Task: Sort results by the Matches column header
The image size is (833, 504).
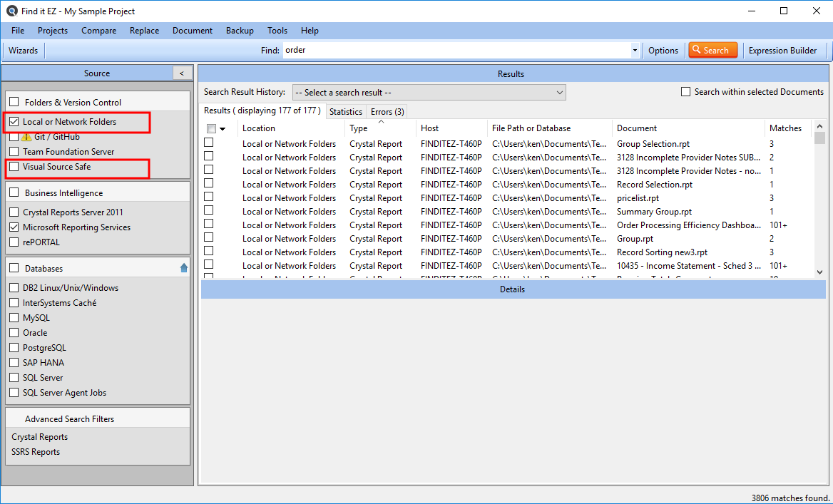Action: click(x=788, y=128)
